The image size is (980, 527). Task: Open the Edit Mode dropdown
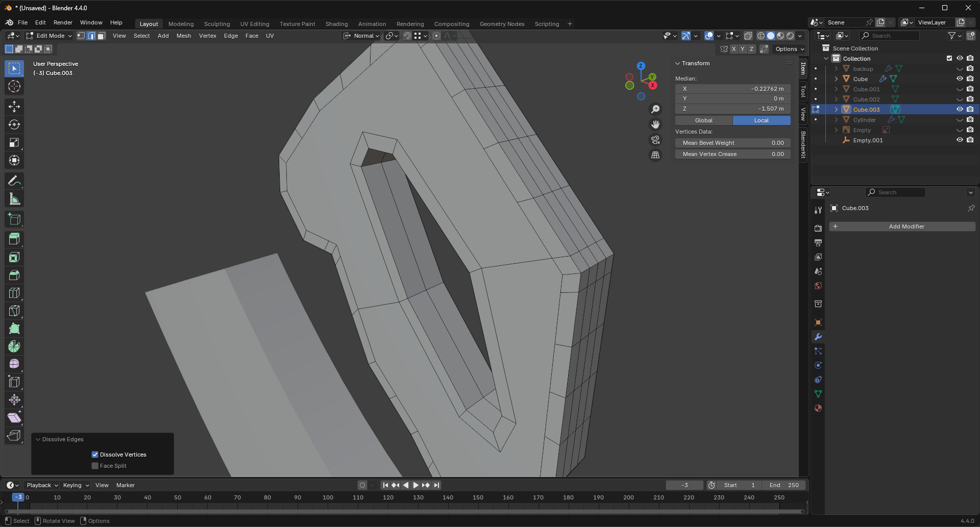[x=49, y=36]
